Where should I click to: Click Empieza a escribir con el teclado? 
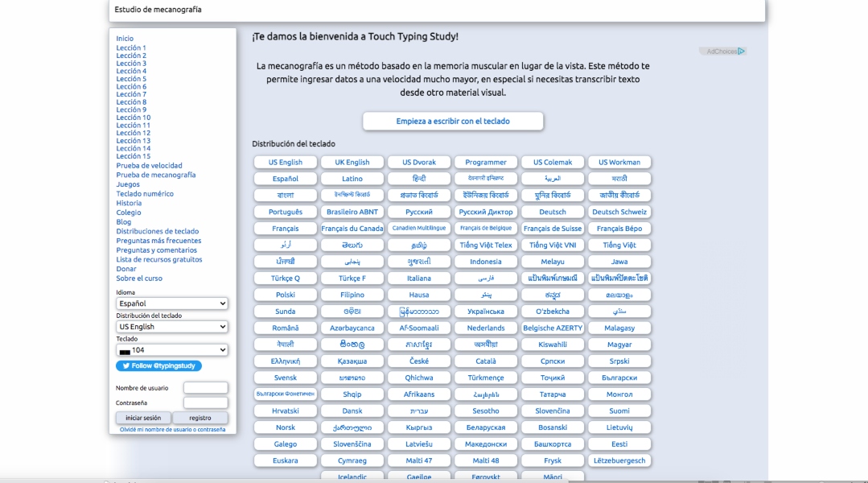[x=453, y=121]
